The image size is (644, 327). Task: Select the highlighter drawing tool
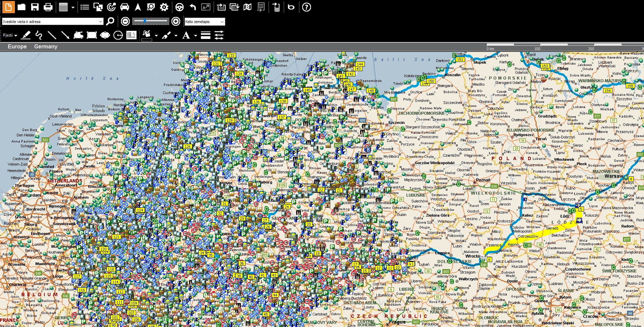26,35
